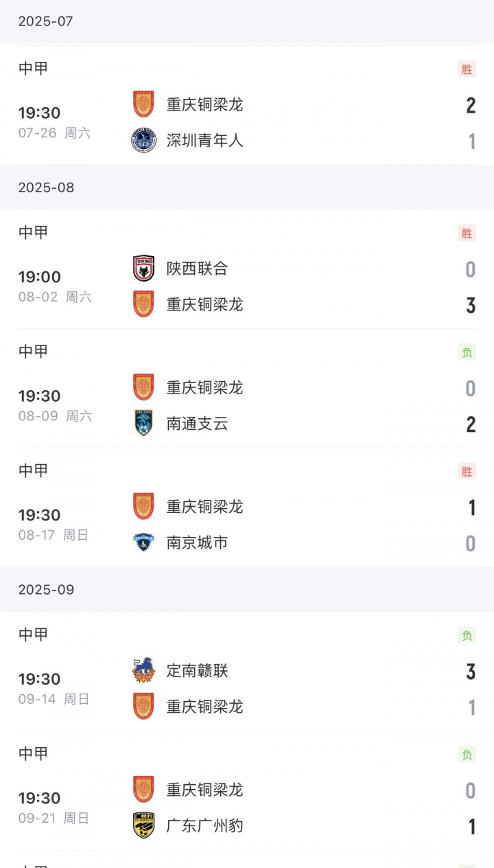The image size is (494, 868).
Task: Open team page for 广东广州豹
Action: pos(204,825)
